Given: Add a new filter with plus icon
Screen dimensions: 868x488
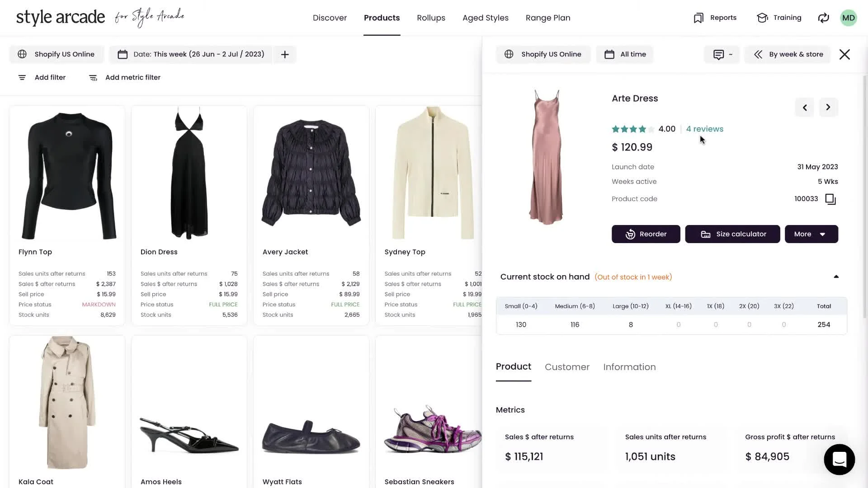Looking at the screenshot, I should [x=285, y=55].
